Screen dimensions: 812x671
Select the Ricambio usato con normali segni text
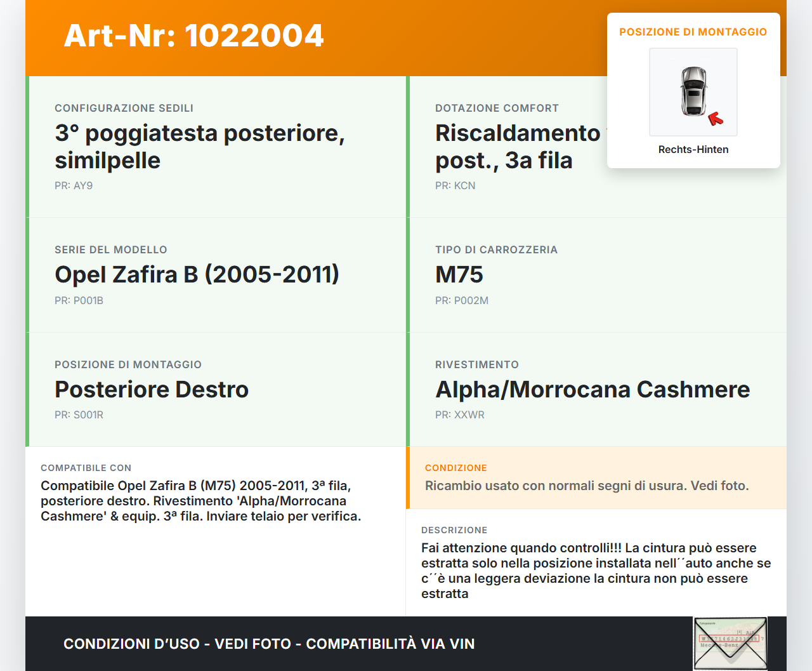point(587,486)
